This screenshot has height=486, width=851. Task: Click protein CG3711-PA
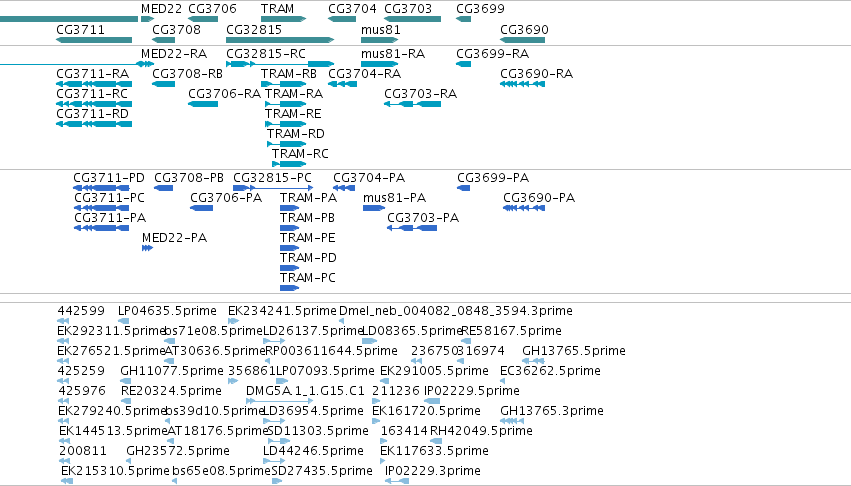(x=110, y=218)
